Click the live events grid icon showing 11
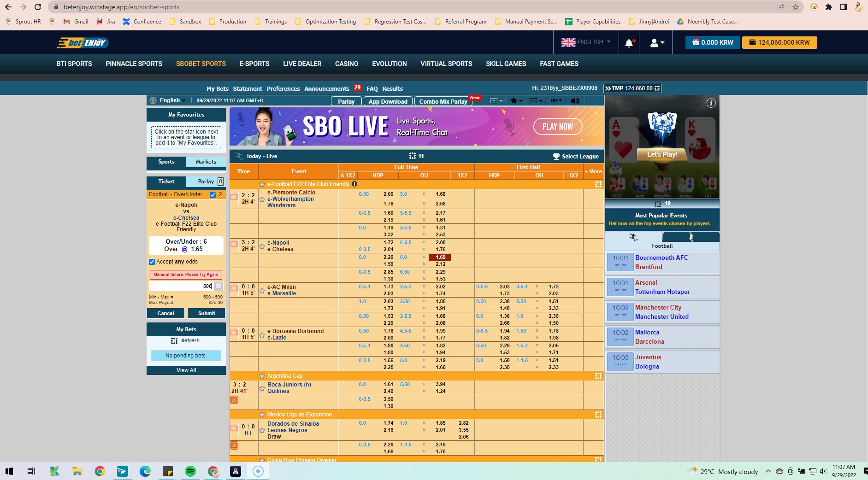The height and width of the screenshot is (480, 868). (412, 156)
